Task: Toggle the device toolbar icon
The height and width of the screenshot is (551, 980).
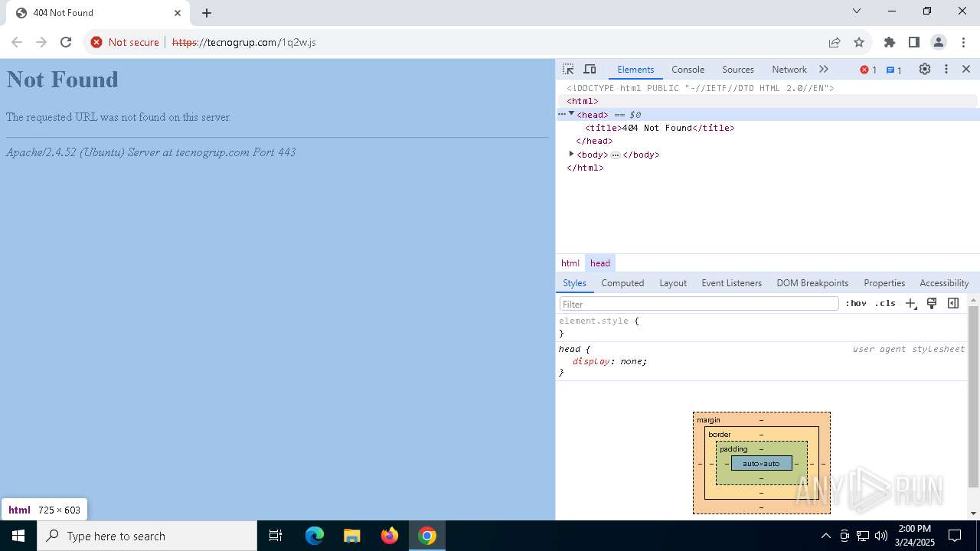Action: [590, 70]
